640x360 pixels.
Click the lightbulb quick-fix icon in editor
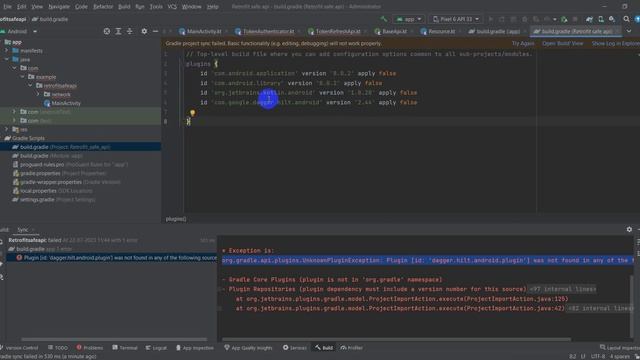point(192,113)
